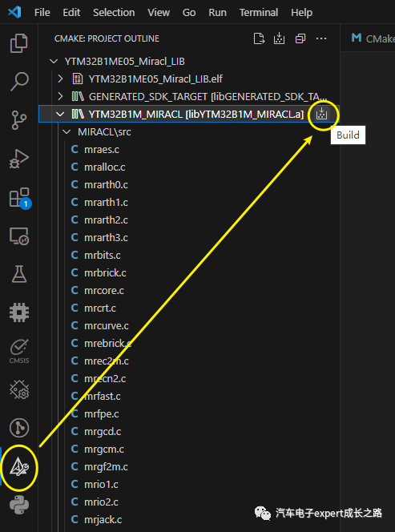This screenshot has width=395, height=532.
Task: Collapse all with the header collapse icon
Action: click(x=300, y=38)
